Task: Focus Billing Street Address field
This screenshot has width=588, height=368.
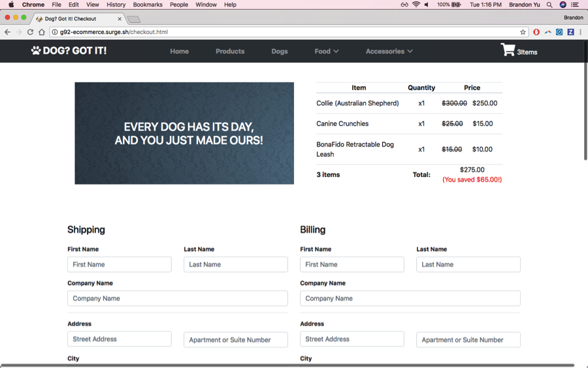Action: (351, 339)
